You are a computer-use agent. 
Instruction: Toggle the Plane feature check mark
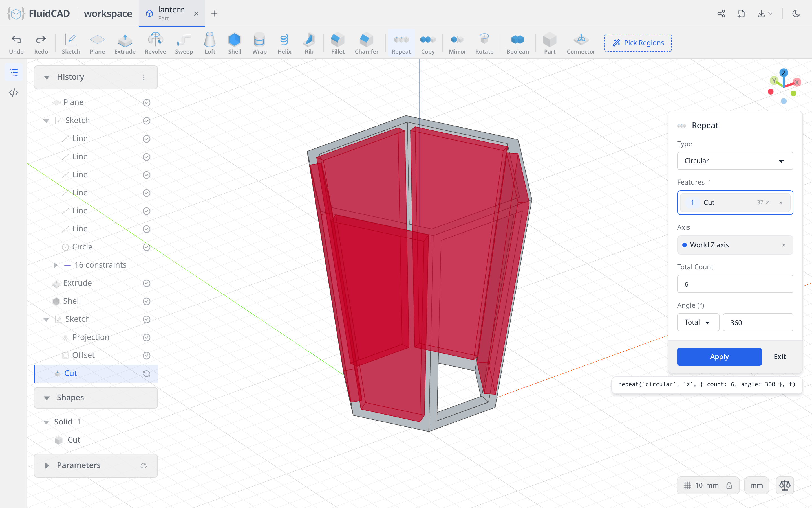[146, 102]
